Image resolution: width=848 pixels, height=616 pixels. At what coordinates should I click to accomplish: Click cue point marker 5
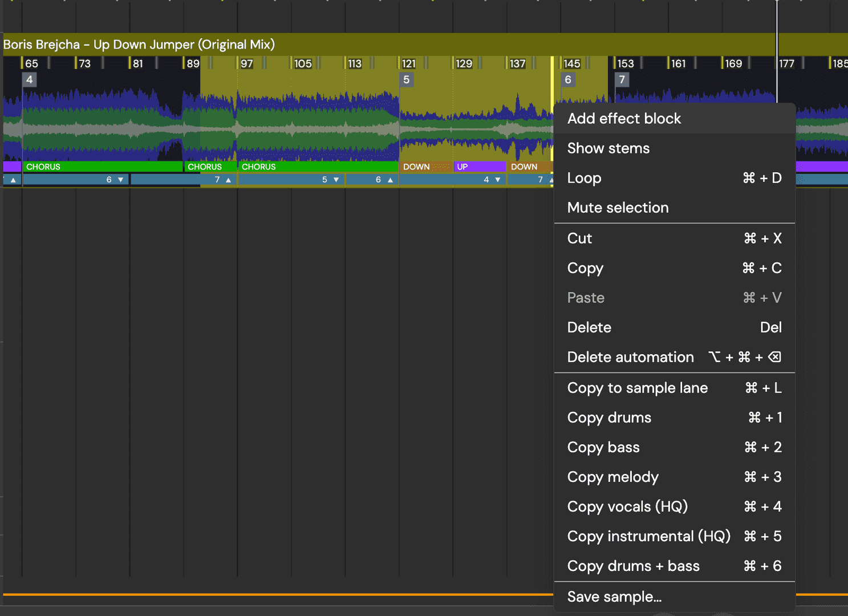point(406,80)
